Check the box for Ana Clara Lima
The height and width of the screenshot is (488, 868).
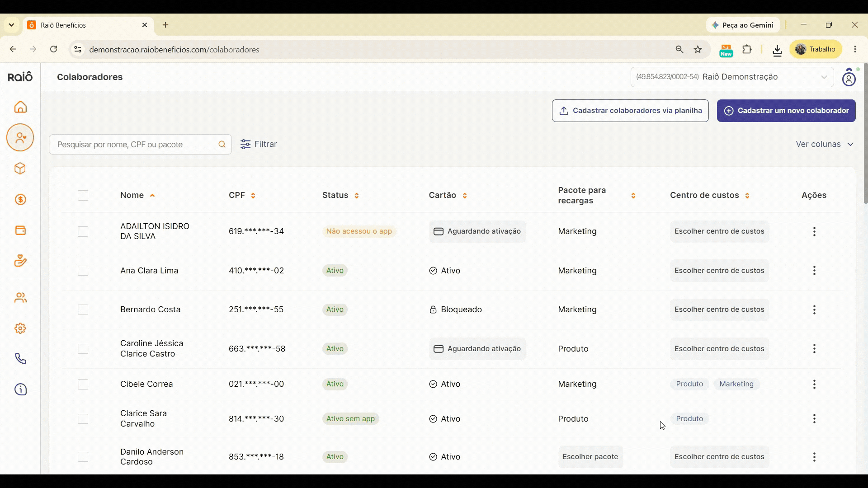tap(83, 271)
